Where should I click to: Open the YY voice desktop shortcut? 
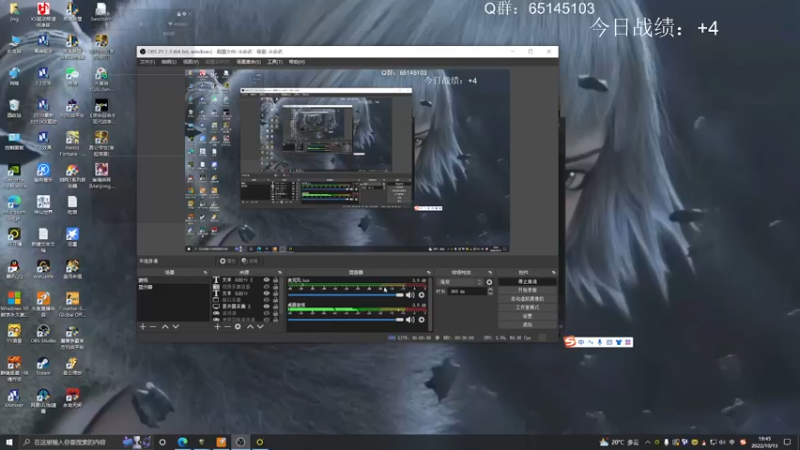(x=14, y=334)
